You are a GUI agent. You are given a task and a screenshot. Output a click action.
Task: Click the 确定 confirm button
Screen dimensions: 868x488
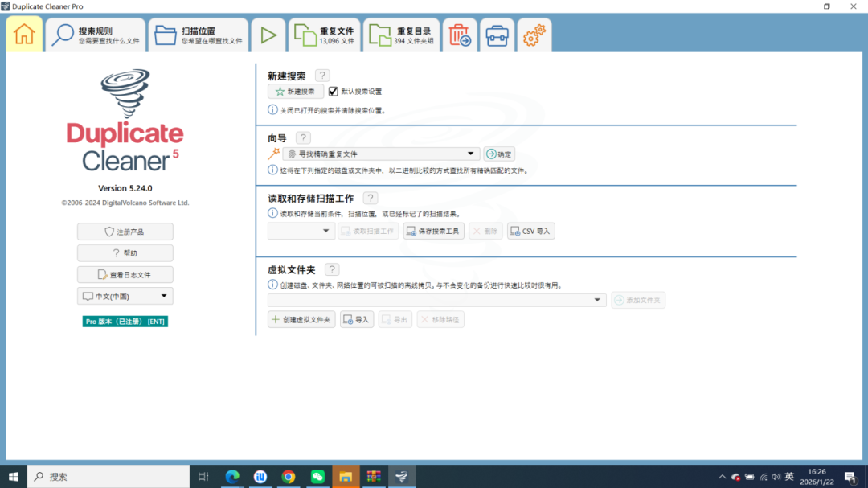(499, 154)
